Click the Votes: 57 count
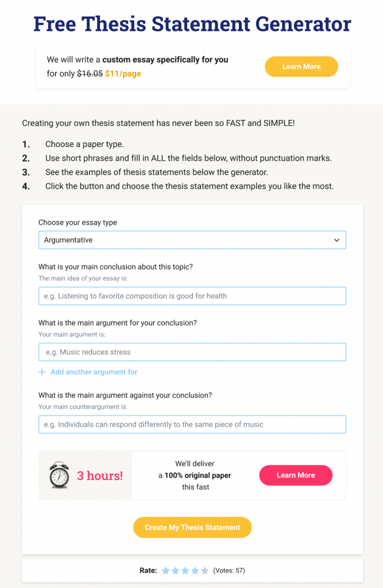 pyautogui.click(x=229, y=570)
